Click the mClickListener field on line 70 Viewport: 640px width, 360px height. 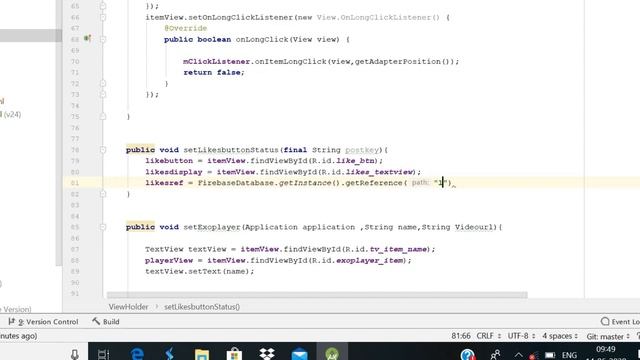click(x=216, y=61)
